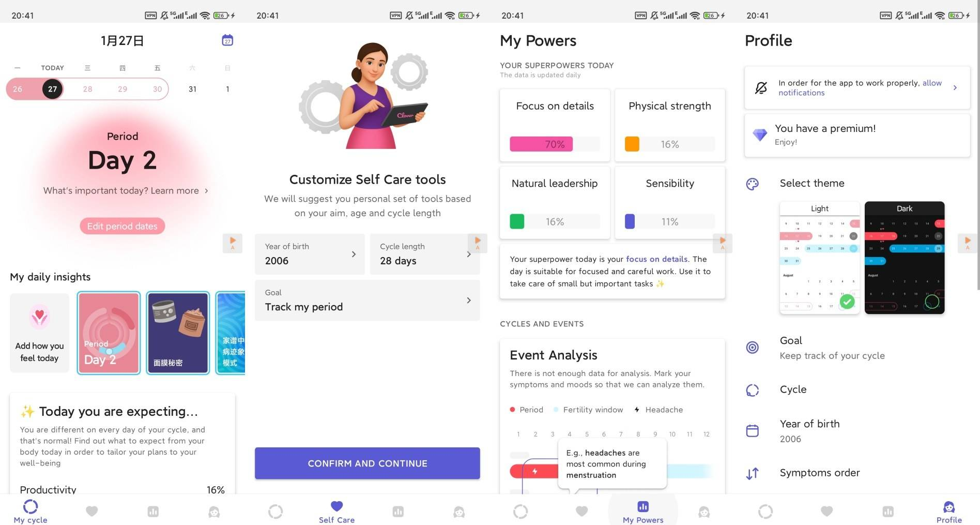Open the calendar icon beside the date
Viewport: 980px width, 525px height.
227,40
